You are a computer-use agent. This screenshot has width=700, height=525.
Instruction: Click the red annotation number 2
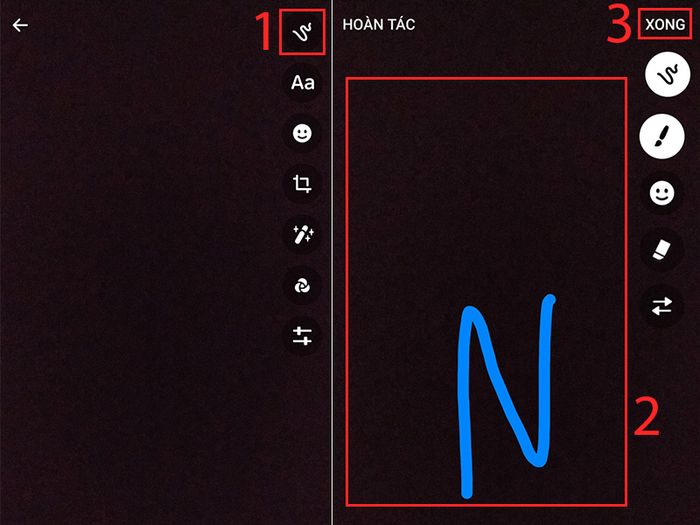(x=646, y=417)
